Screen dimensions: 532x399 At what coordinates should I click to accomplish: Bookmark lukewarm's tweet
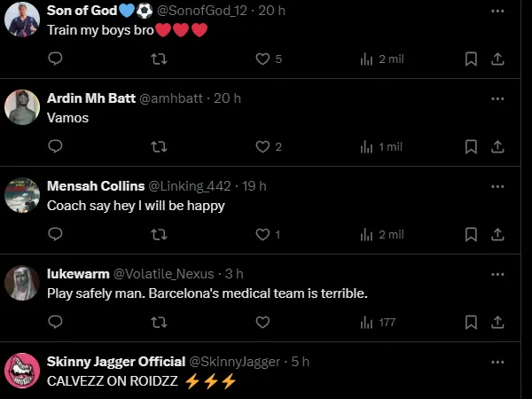472,322
